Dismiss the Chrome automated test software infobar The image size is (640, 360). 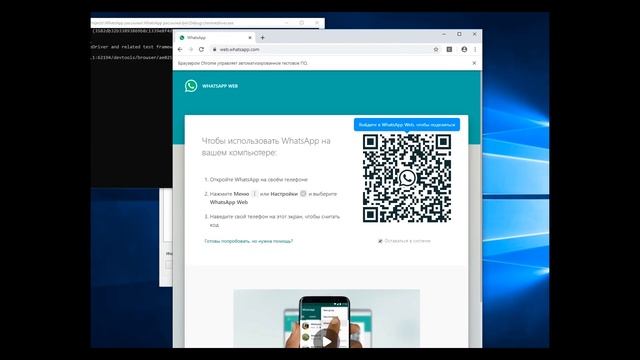(x=474, y=63)
